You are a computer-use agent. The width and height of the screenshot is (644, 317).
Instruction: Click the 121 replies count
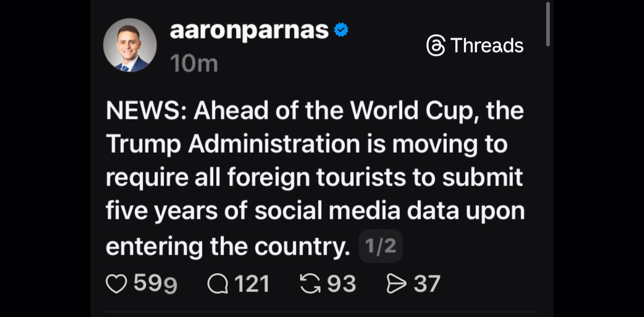(x=252, y=284)
